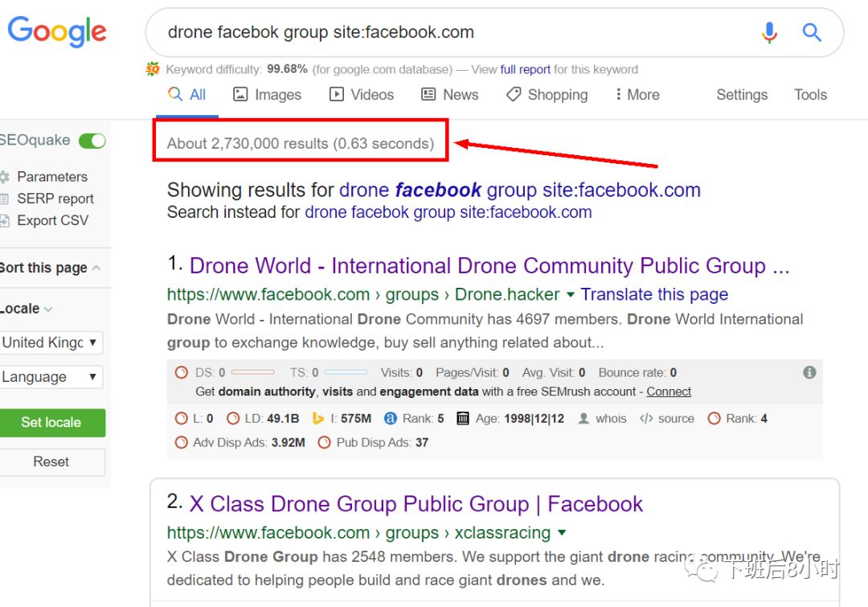
Task: Click the Avg. Visit: 0 metric
Action: coord(554,373)
